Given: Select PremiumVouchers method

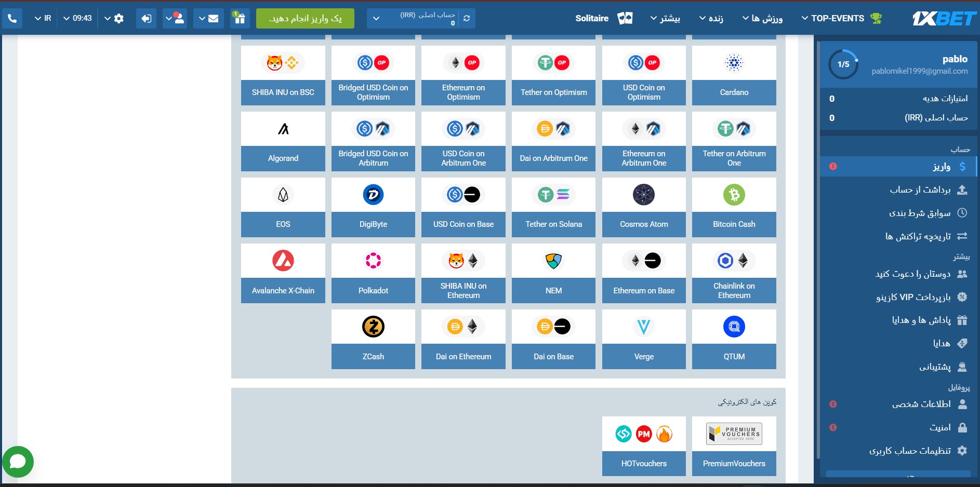Looking at the screenshot, I should [x=734, y=446].
